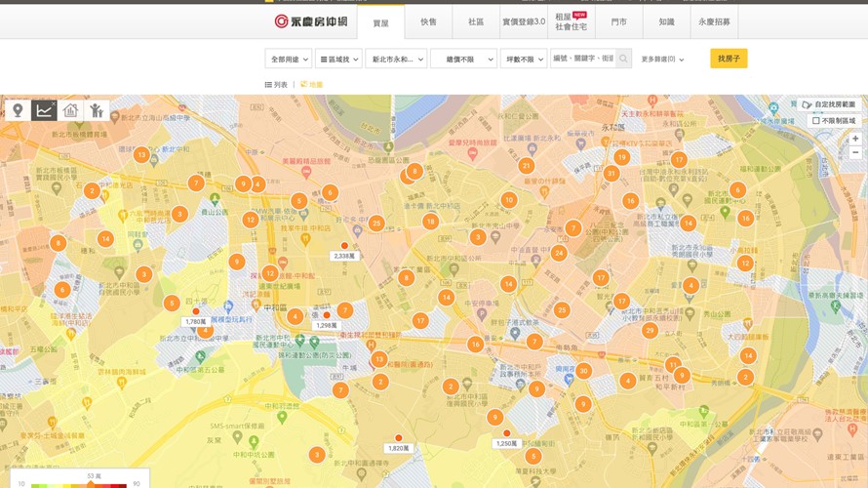
Task: Open the 全部用途 dropdown
Action: point(288,60)
